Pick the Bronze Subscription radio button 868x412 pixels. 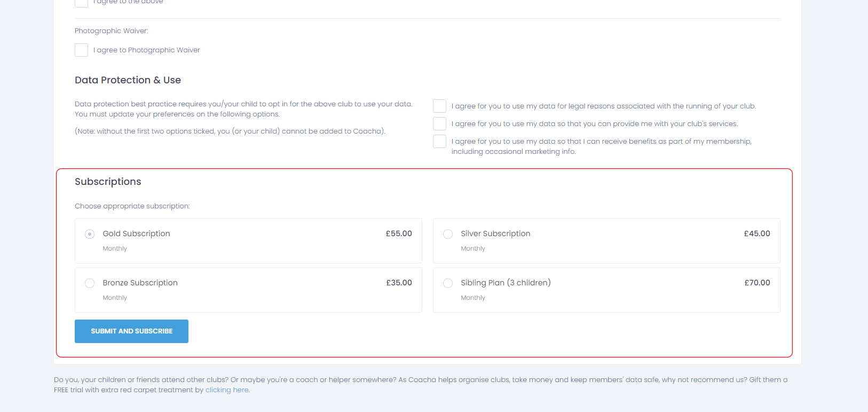(90, 283)
